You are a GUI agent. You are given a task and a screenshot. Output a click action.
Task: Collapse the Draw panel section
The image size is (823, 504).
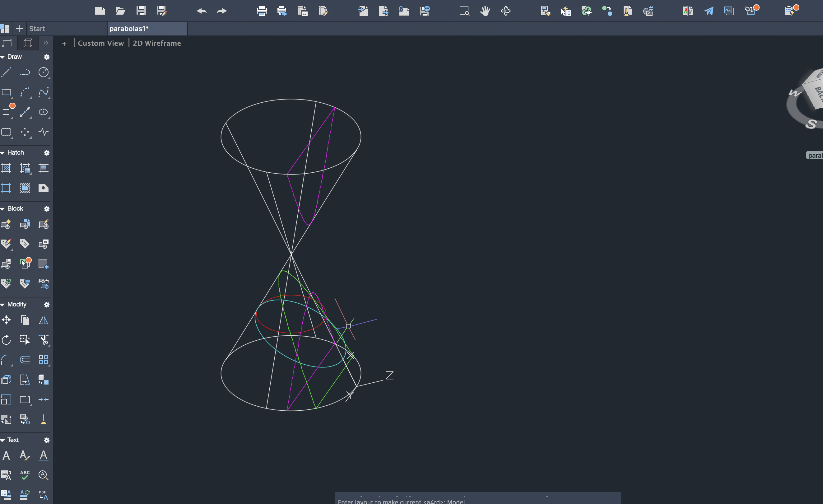3,57
